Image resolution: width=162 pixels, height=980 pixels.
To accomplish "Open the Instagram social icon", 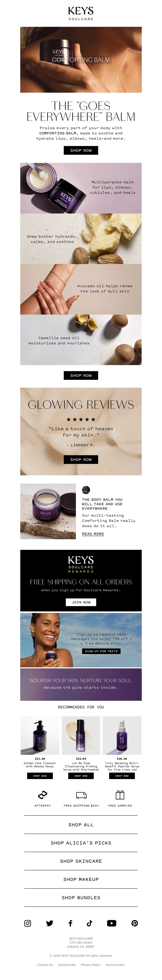I will [28, 923].
